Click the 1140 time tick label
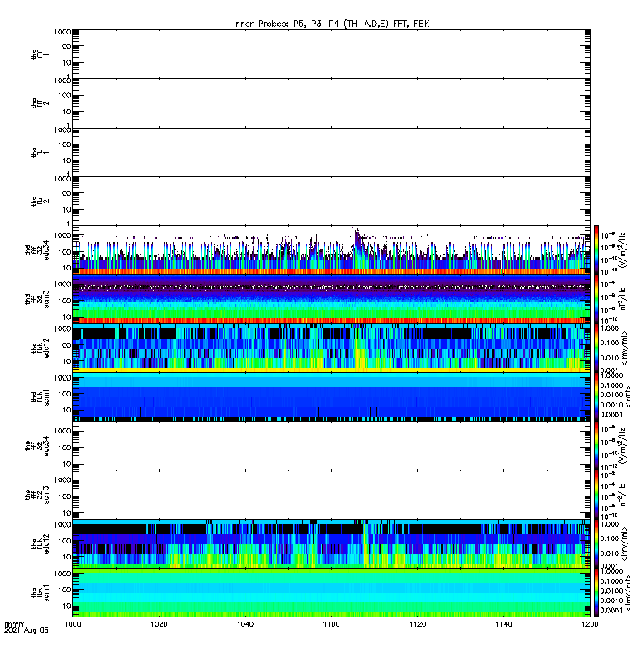The height and width of the screenshot is (672, 630). coord(503,624)
